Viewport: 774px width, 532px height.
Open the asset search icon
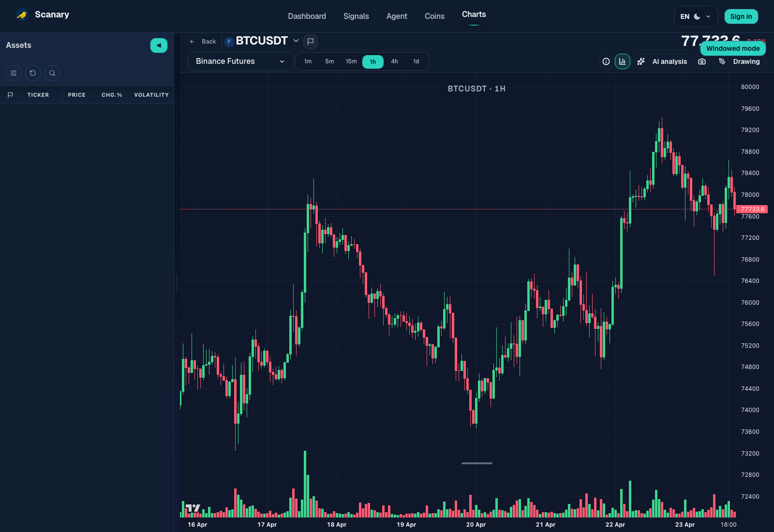52,73
